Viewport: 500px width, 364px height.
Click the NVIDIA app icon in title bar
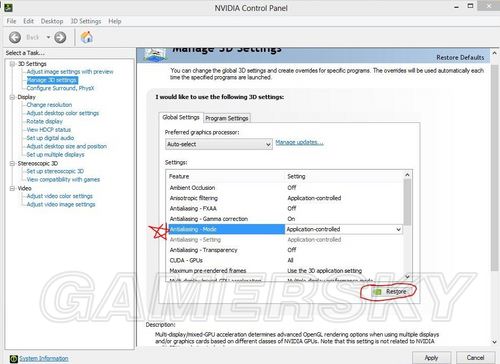point(8,7)
